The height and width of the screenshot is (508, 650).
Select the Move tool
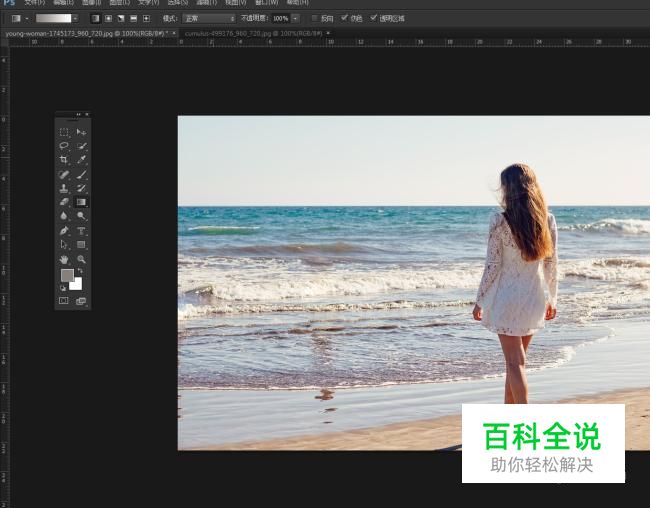(x=82, y=132)
